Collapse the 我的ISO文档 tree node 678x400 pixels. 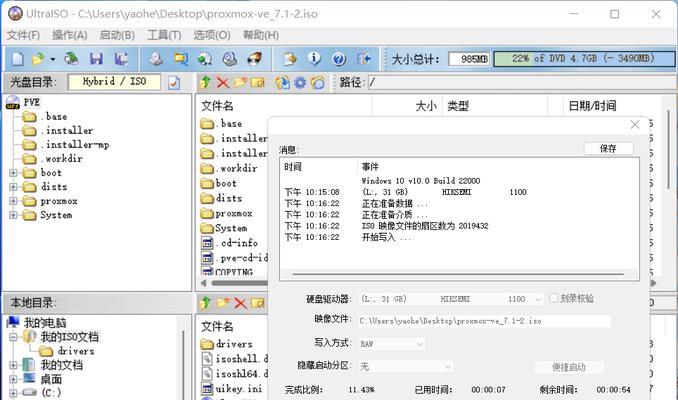click(13, 337)
